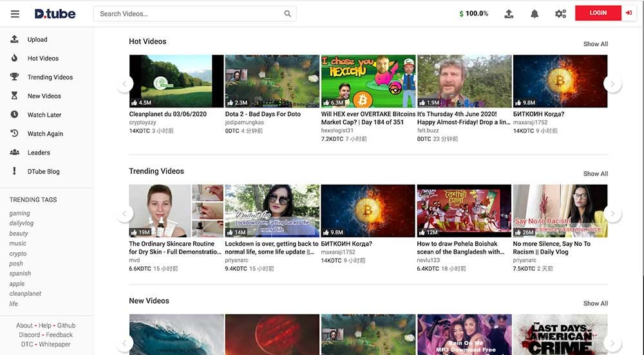Image resolution: width=644 pixels, height=355 pixels.
Task: Select Watch Later in the sidebar
Action: coord(44,114)
